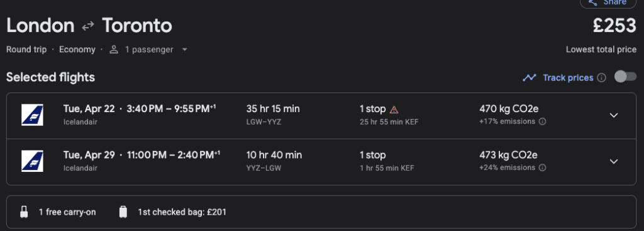Click the Track prices trend graph icon
The image size is (644, 231).
[x=529, y=77]
